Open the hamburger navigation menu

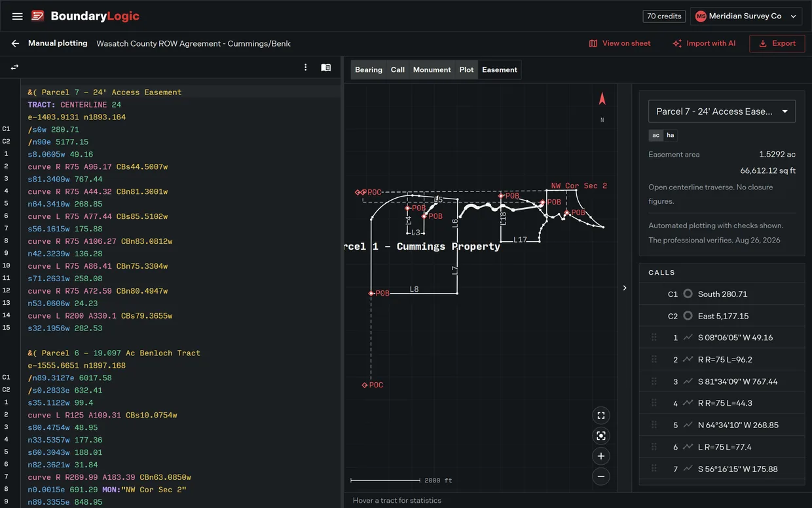[x=18, y=16]
